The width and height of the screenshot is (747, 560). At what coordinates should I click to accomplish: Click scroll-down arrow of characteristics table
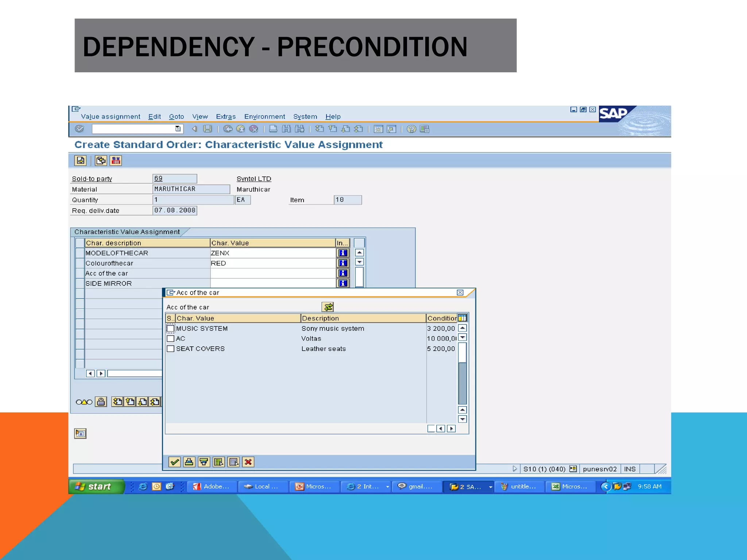359,262
